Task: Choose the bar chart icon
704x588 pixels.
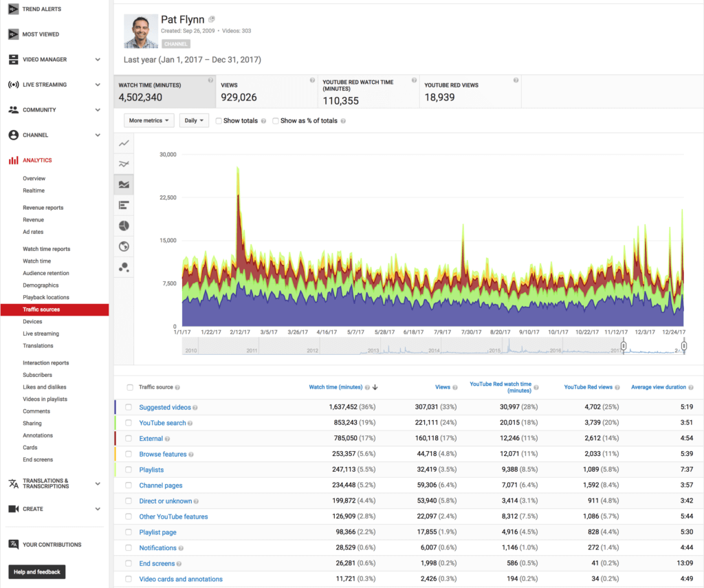Action: click(124, 205)
